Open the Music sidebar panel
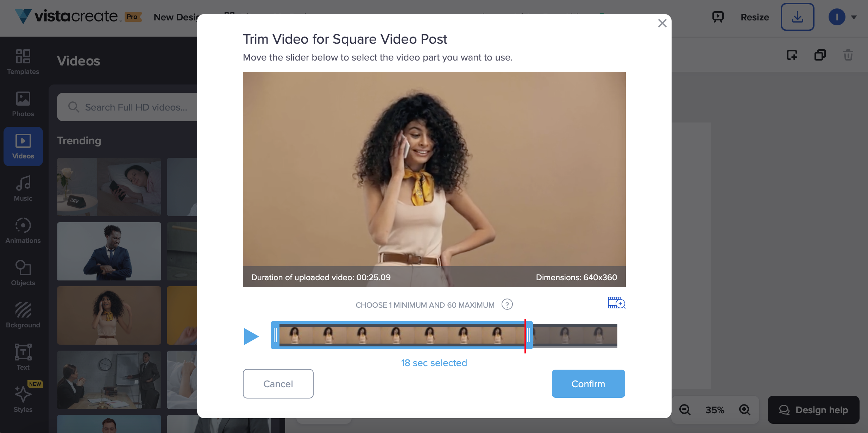The image size is (868, 433). (x=23, y=189)
